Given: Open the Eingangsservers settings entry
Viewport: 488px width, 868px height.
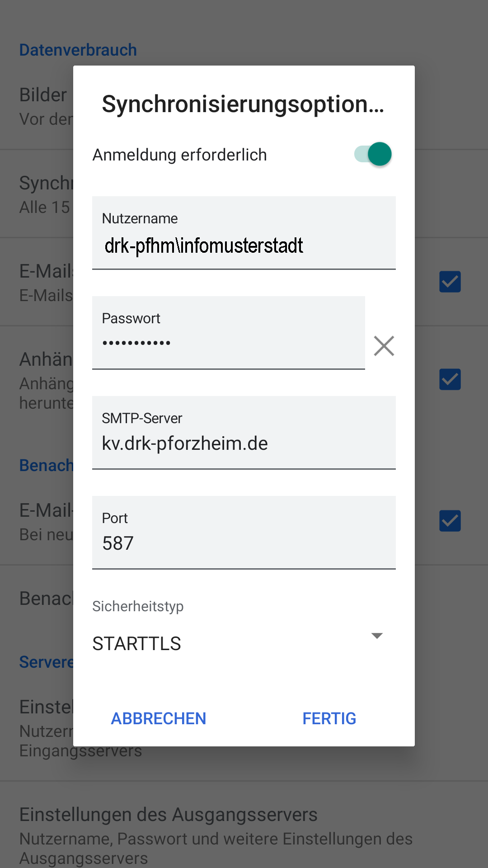Looking at the screenshot, I should (244, 728).
